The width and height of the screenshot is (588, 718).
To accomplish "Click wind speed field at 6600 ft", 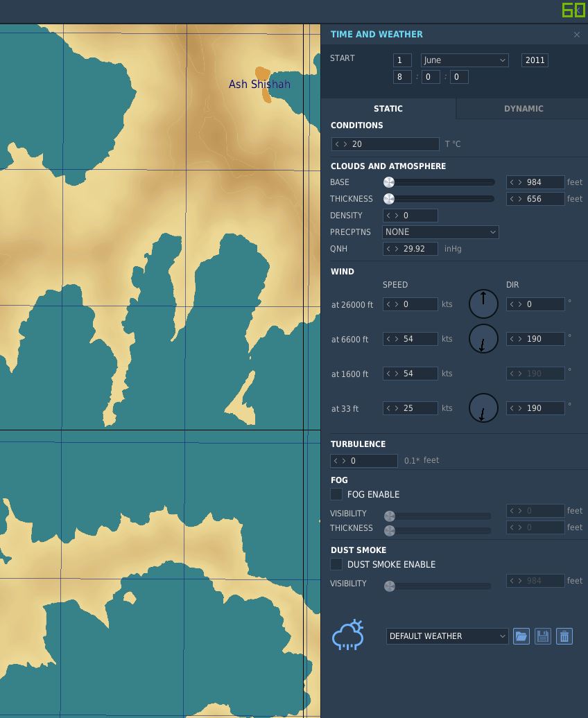I will coord(410,339).
